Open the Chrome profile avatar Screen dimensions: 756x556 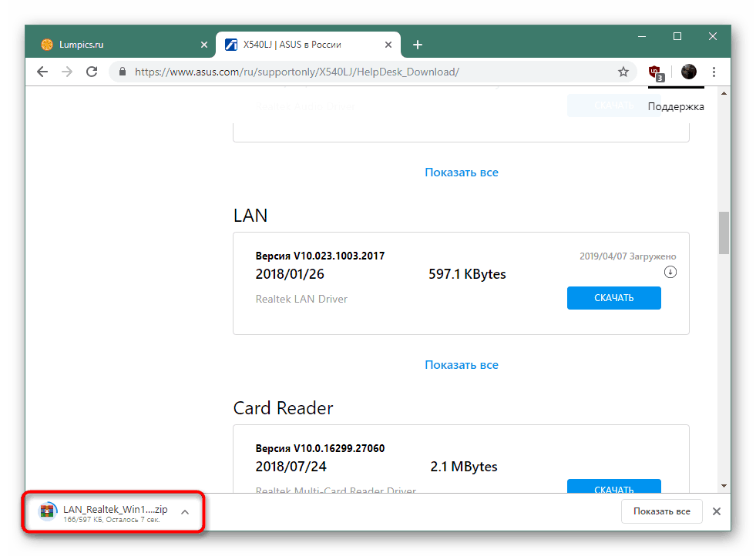tap(688, 72)
